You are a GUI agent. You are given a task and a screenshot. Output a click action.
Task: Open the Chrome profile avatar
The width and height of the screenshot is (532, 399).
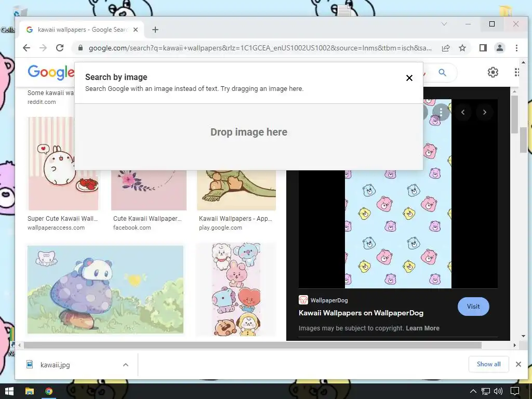[x=500, y=48]
